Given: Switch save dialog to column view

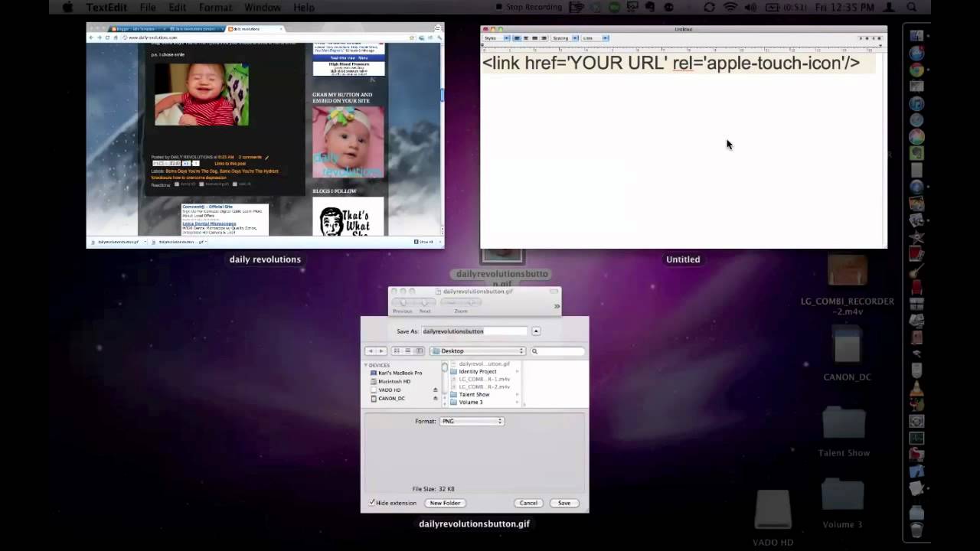Looking at the screenshot, I should (419, 350).
